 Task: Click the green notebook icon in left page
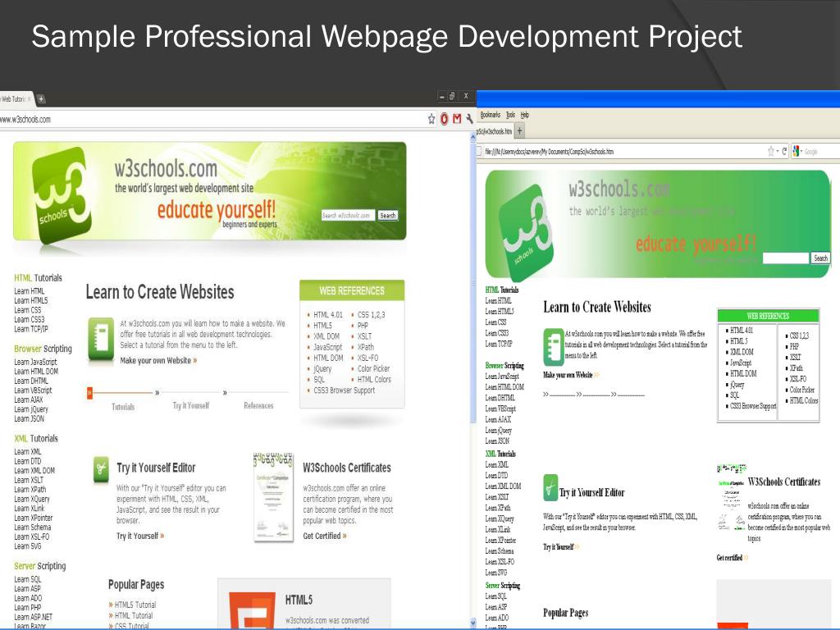click(101, 339)
